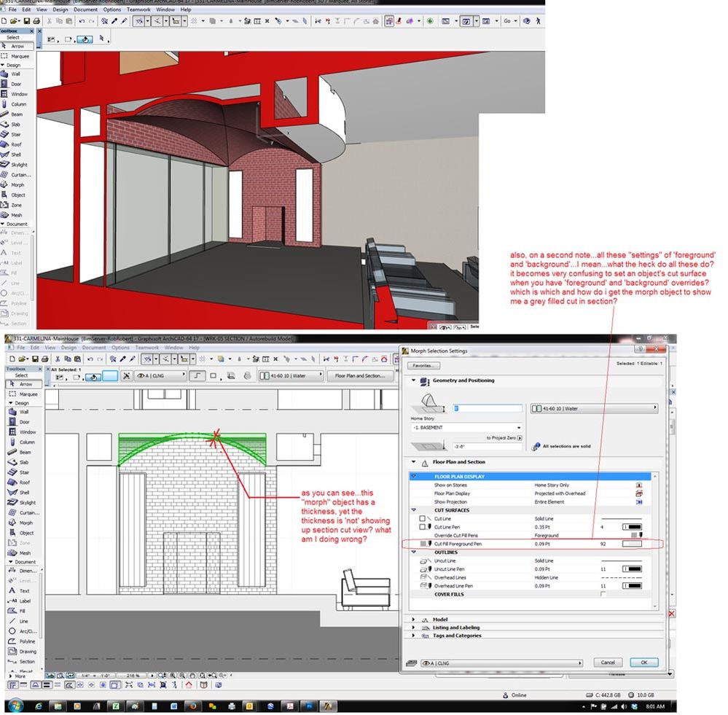Expand the Tags and Categories panel

click(x=413, y=636)
